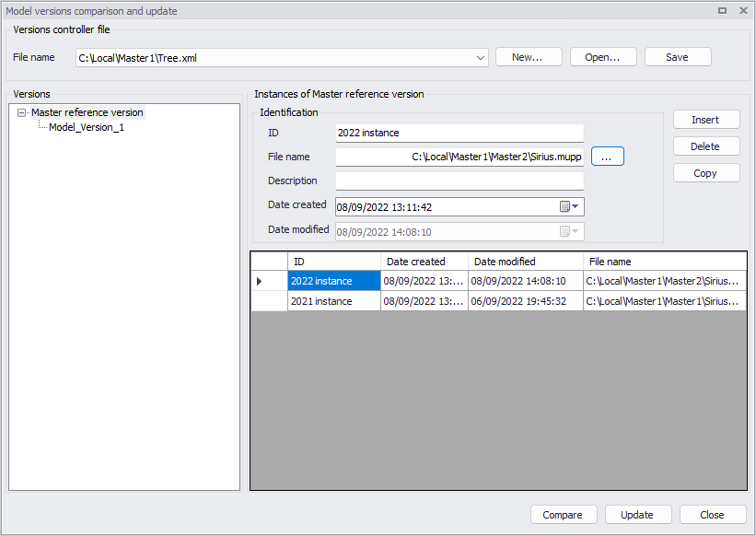This screenshot has height=536, width=756.
Task: Save the versions controller file
Action: tap(678, 57)
